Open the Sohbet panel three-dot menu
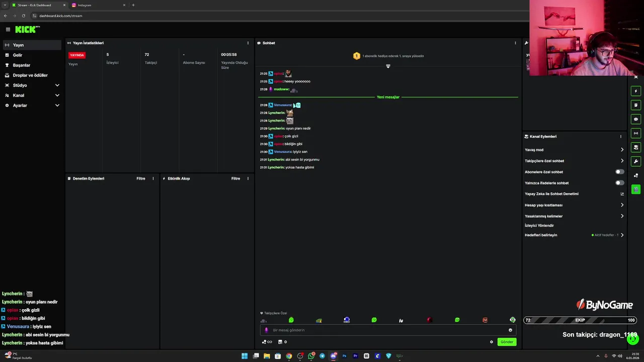The height and width of the screenshot is (362, 644). (515, 43)
